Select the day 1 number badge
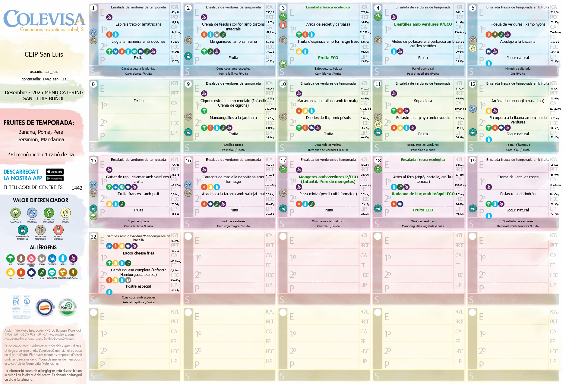Screen dimensions: 588x384 click(93, 8)
